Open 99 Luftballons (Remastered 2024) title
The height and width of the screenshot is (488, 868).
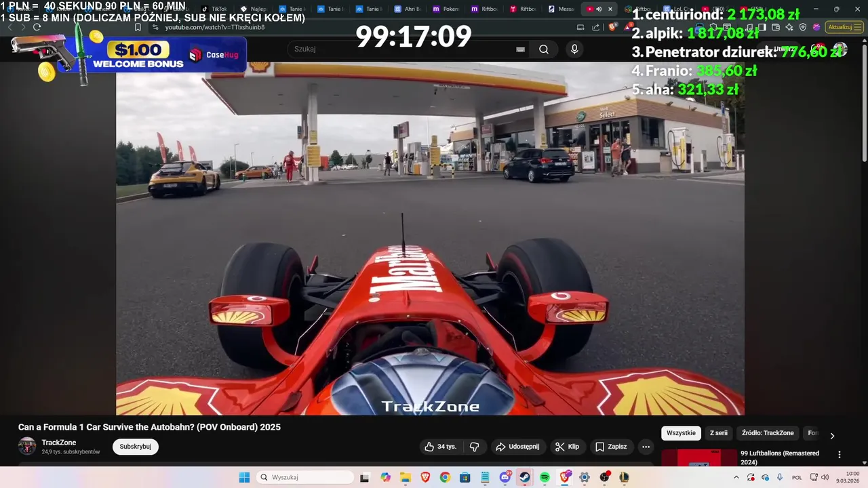[x=780, y=457]
